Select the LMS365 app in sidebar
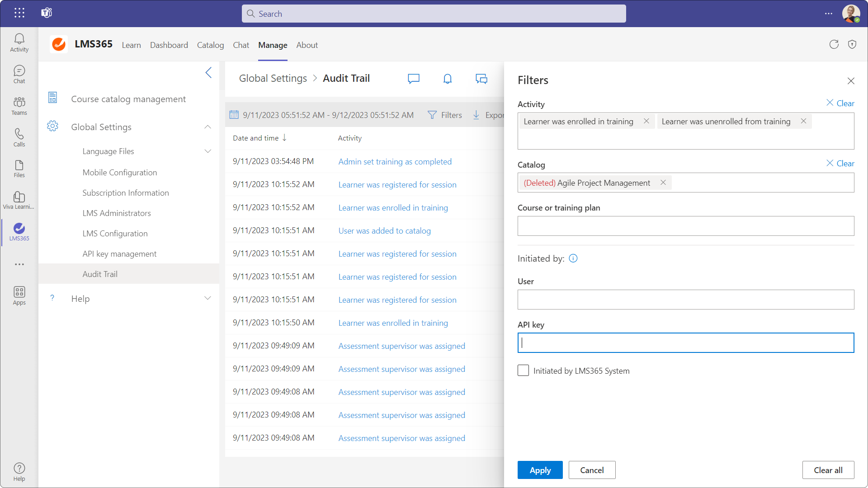 (x=19, y=232)
